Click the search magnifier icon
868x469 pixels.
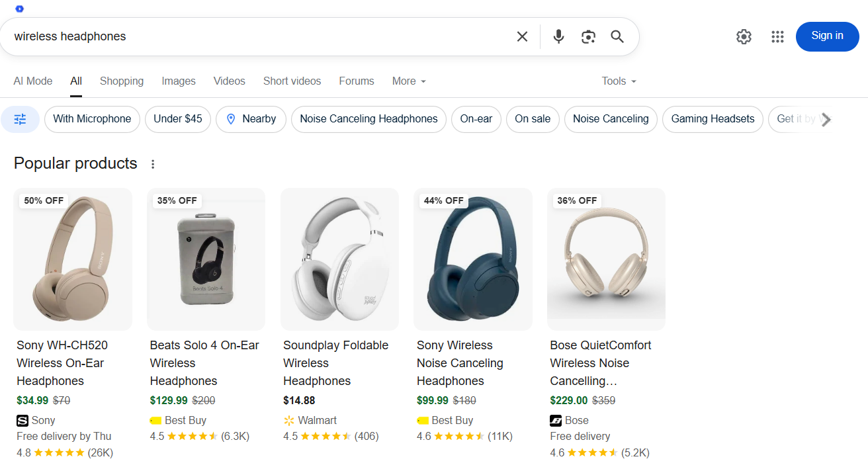pyautogui.click(x=617, y=36)
